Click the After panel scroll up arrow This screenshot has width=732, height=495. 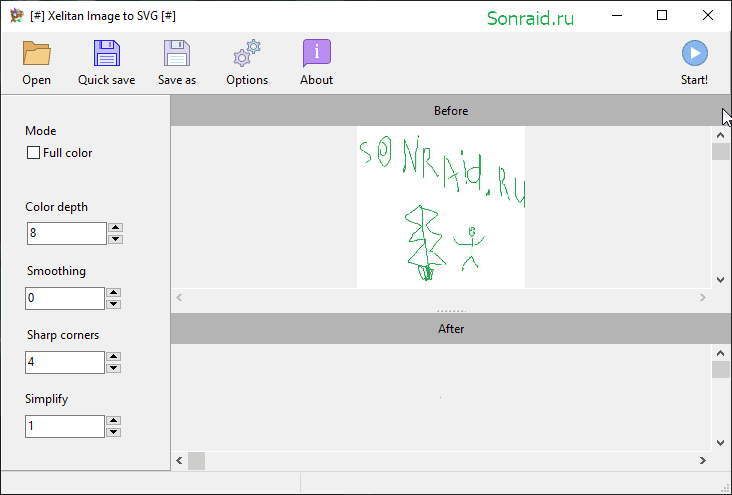tap(720, 354)
